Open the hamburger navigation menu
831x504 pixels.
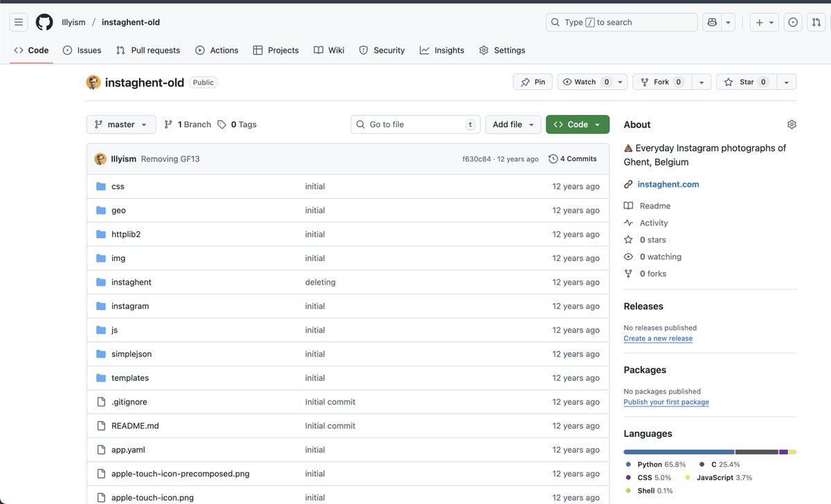pyautogui.click(x=19, y=22)
